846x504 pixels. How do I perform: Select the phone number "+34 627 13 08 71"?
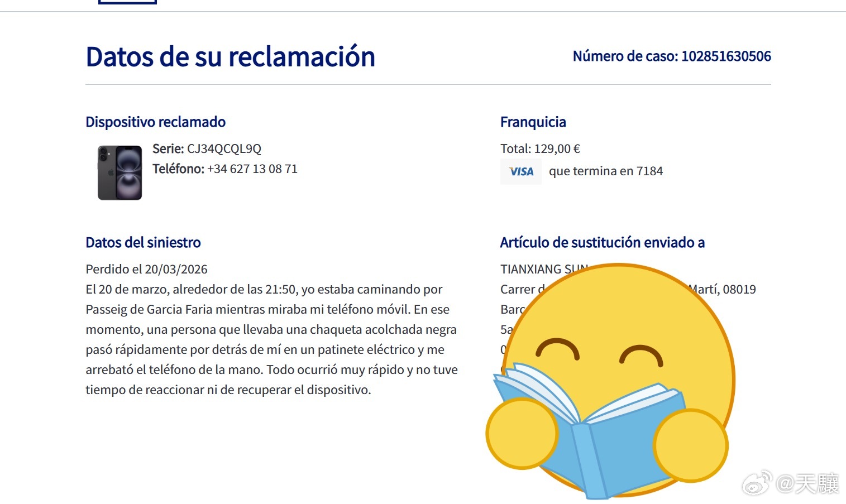click(x=252, y=169)
